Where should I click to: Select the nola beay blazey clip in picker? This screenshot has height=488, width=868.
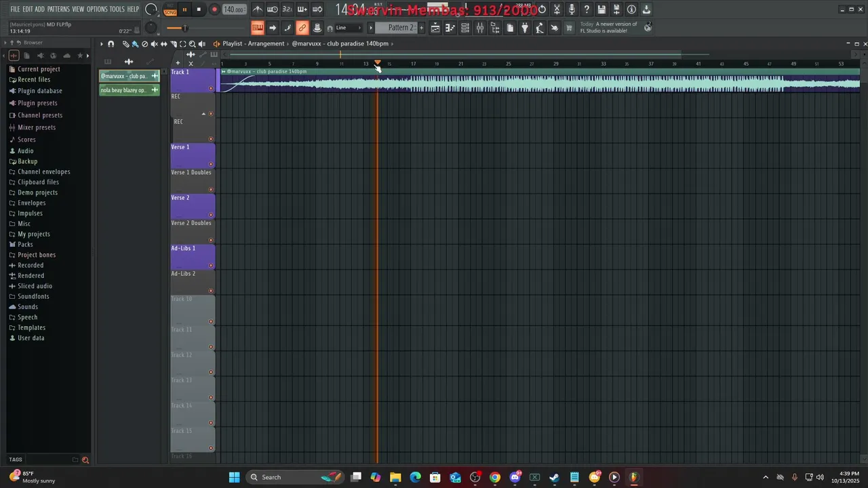pyautogui.click(x=129, y=90)
